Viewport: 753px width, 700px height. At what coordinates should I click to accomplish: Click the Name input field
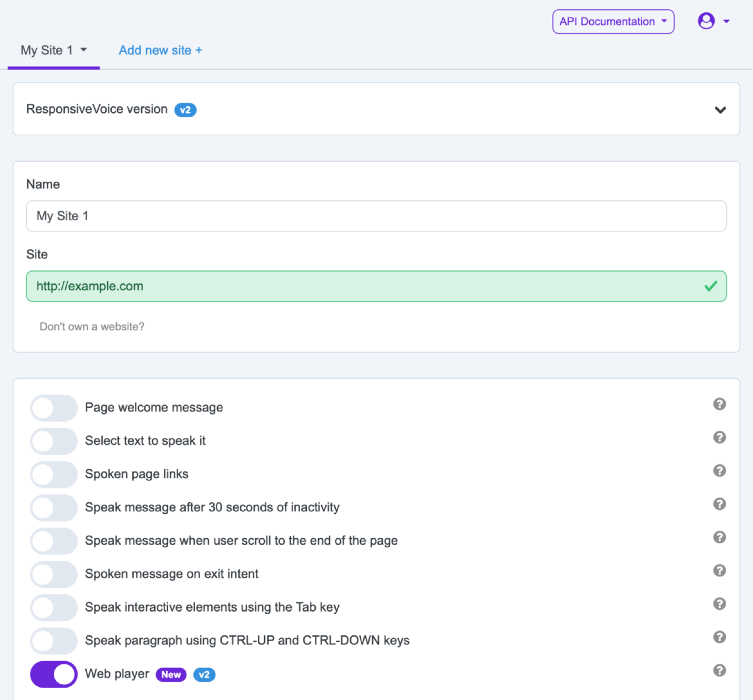point(376,216)
